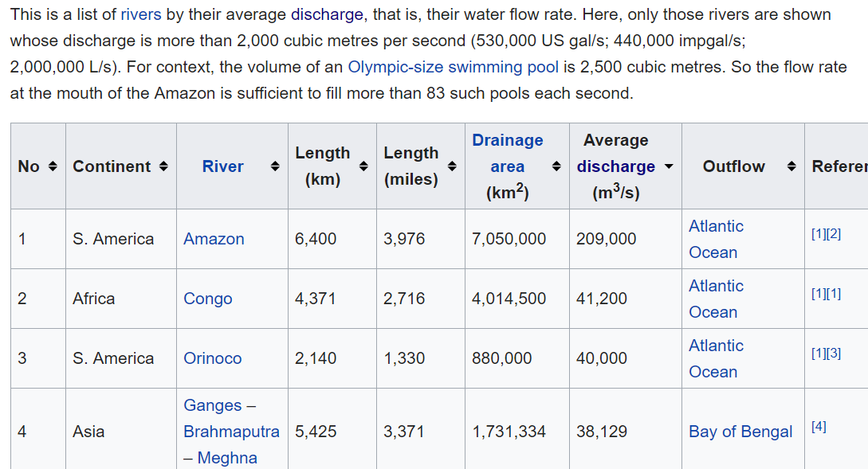Open Bay of Bengal outflow link
The width and height of the screenshot is (868, 469).
click(x=740, y=432)
